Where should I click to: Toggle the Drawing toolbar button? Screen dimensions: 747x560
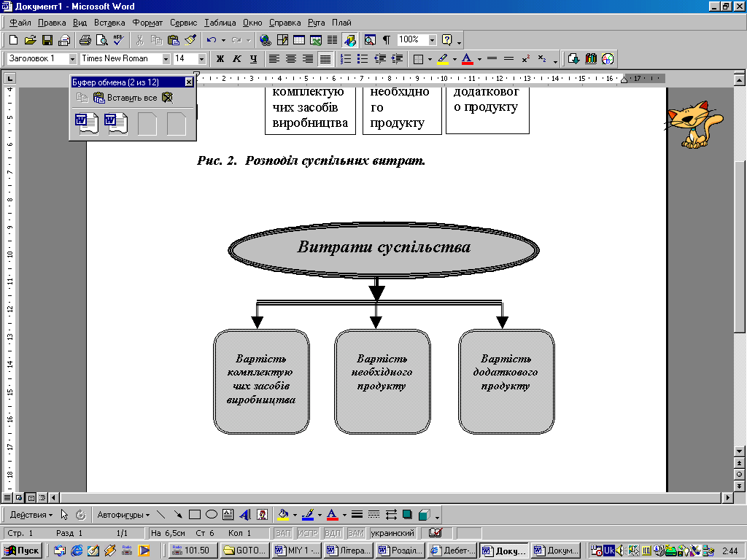[x=349, y=40]
